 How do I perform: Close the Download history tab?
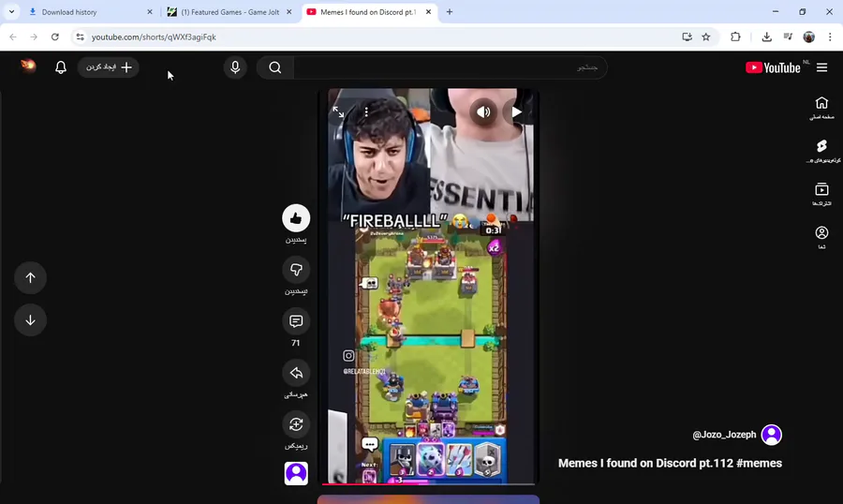[150, 12]
